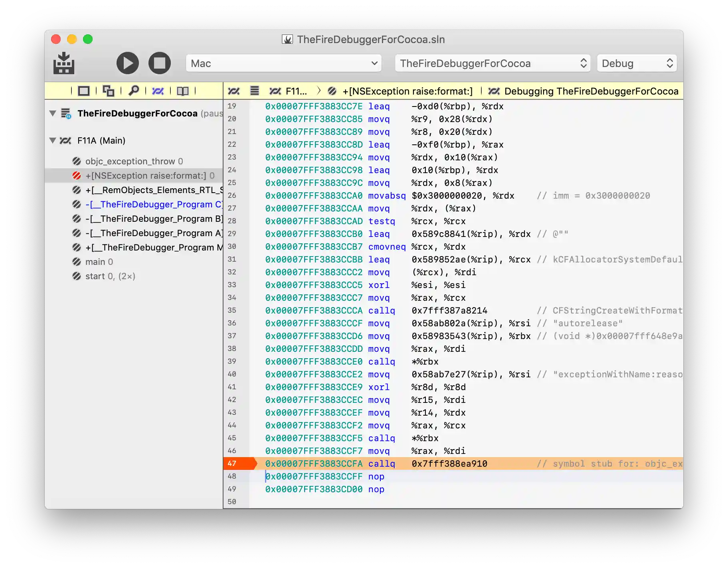This screenshot has height=568, width=728.
Task: Collapse the TheFireDebuggerForCocoa process tree node
Action: (x=53, y=113)
